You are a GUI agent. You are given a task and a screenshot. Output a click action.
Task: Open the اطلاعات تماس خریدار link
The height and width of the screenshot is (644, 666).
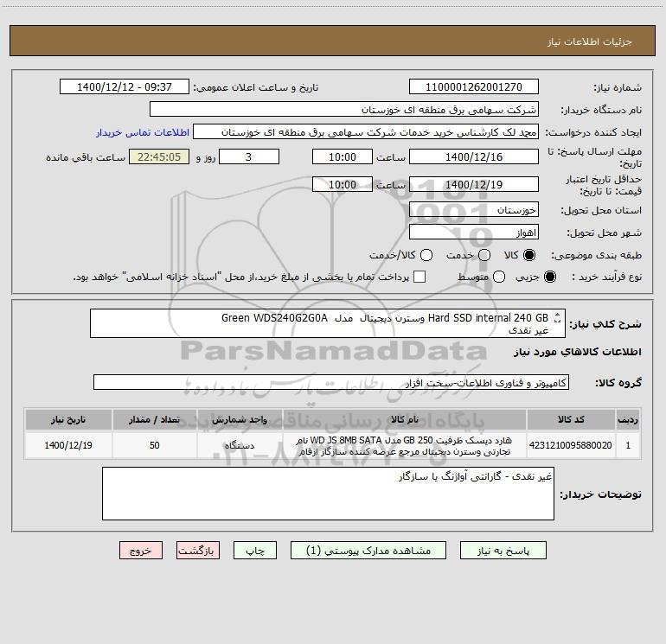tap(143, 132)
